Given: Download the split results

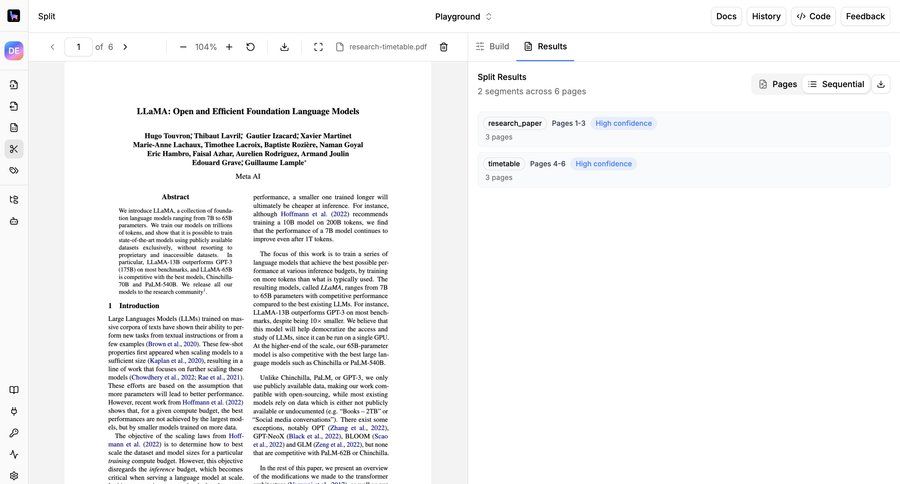Looking at the screenshot, I should click(881, 84).
